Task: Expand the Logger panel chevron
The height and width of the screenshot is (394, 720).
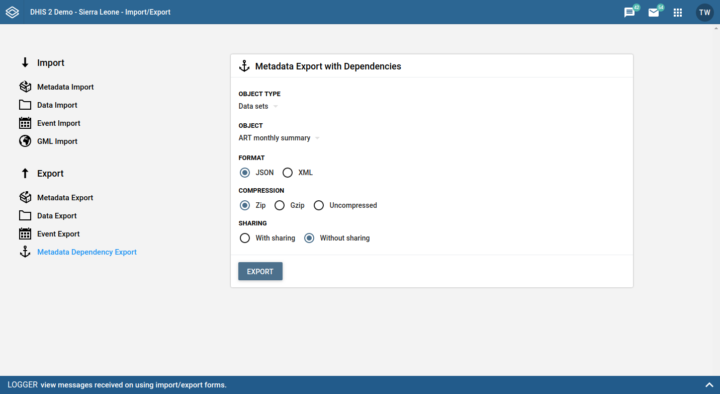Action: point(709,385)
